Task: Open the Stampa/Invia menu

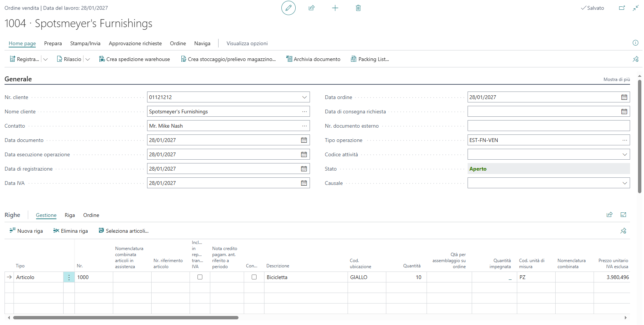Action: [85, 43]
